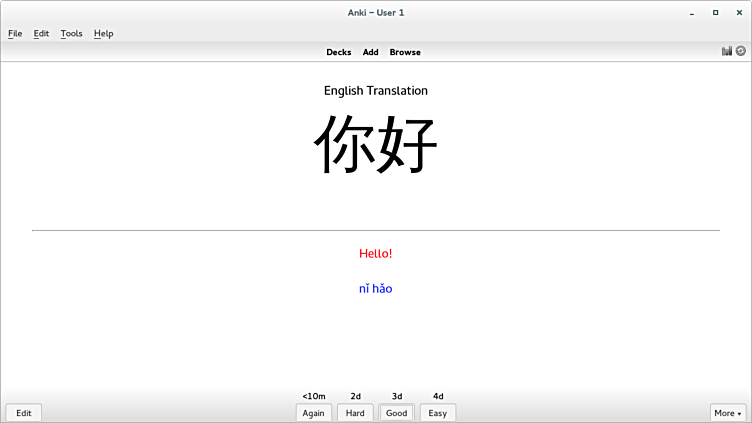Click the bottom-left Edit card button
The height and width of the screenshot is (423, 752).
pos(24,413)
